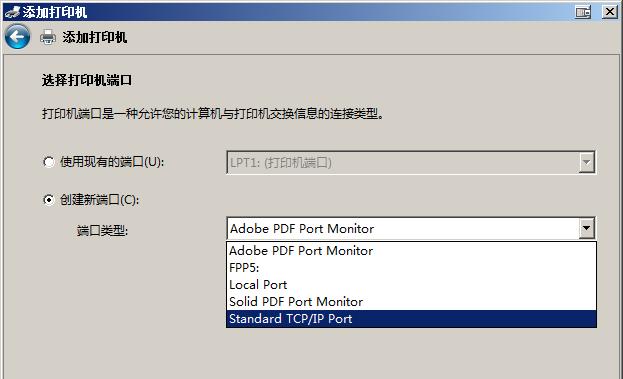The image size is (623, 379).
Task: Go back using the blue arrow button
Action: click(17, 37)
